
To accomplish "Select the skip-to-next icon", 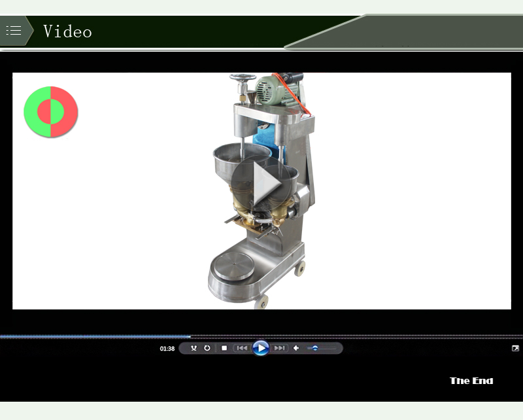I will 279,349.
